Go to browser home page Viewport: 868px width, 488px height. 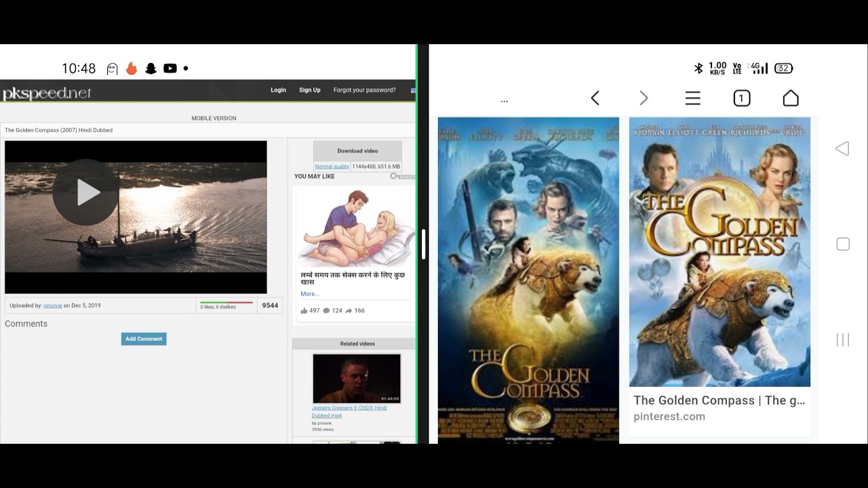click(x=790, y=98)
